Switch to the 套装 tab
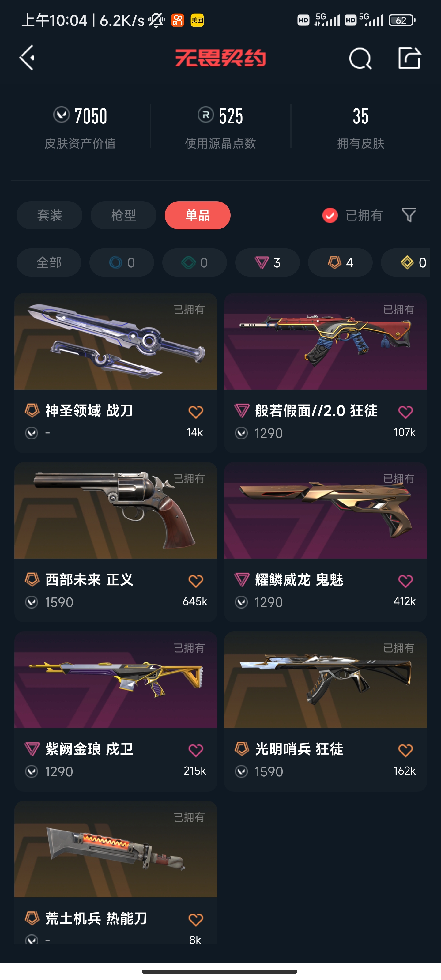This screenshot has height=980, width=441. click(50, 215)
